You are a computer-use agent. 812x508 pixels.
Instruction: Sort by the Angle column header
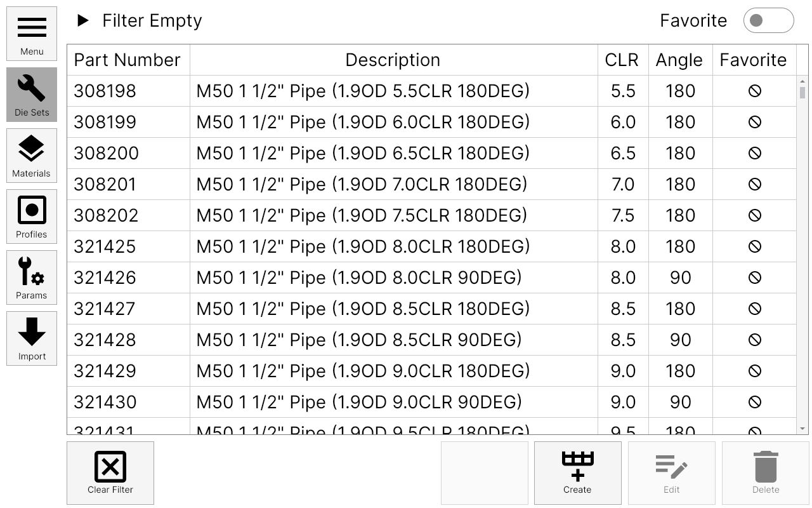[679, 59]
